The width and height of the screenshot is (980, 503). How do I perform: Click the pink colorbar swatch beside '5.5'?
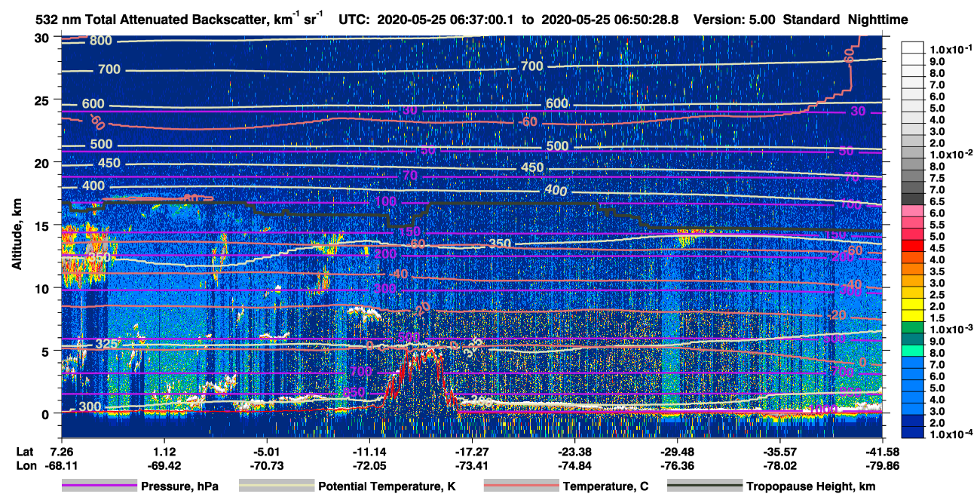(x=912, y=224)
